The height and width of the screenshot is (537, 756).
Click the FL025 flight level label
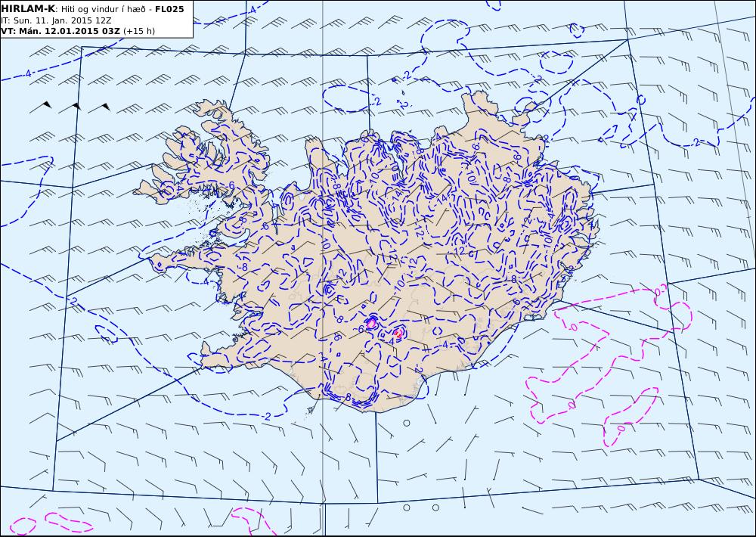169,8
